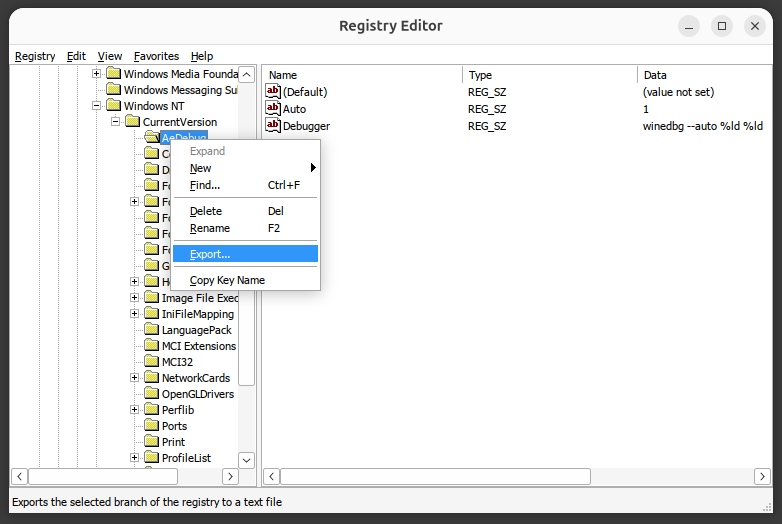Choose Rename from the context menu
782x524 pixels.
pyautogui.click(x=245, y=228)
